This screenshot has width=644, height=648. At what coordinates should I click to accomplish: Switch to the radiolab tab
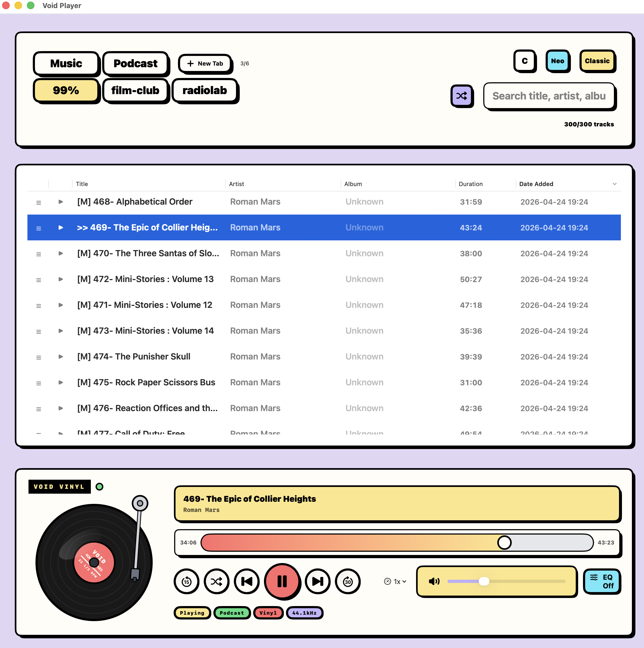[x=205, y=91]
